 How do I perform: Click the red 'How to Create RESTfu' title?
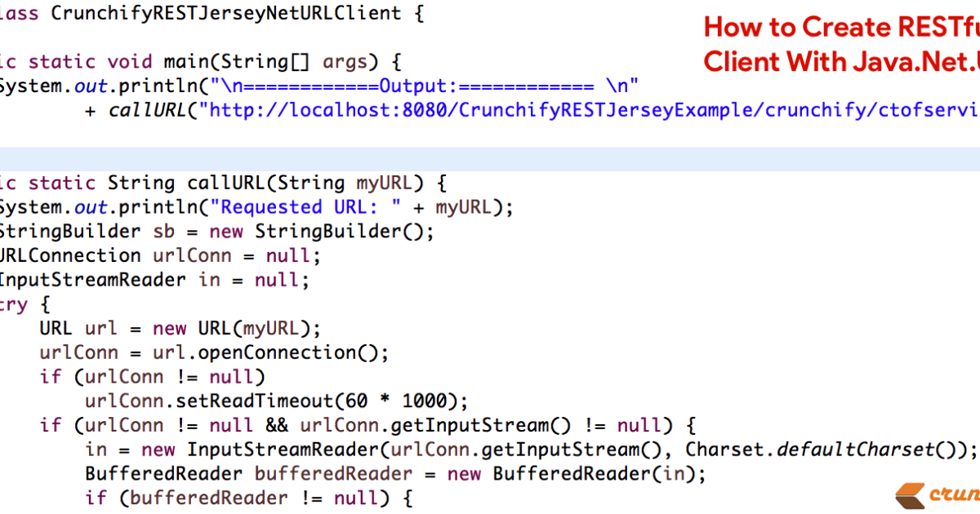(x=841, y=27)
